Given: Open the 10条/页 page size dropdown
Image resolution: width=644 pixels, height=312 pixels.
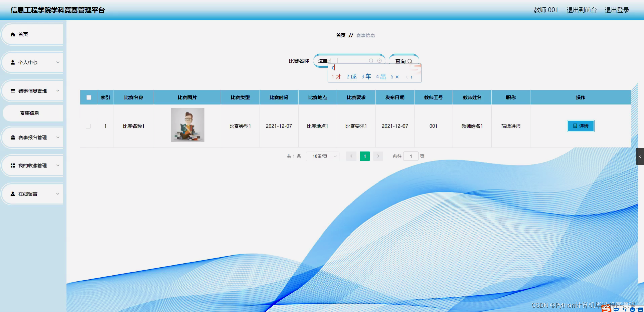Looking at the screenshot, I should click(x=322, y=156).
